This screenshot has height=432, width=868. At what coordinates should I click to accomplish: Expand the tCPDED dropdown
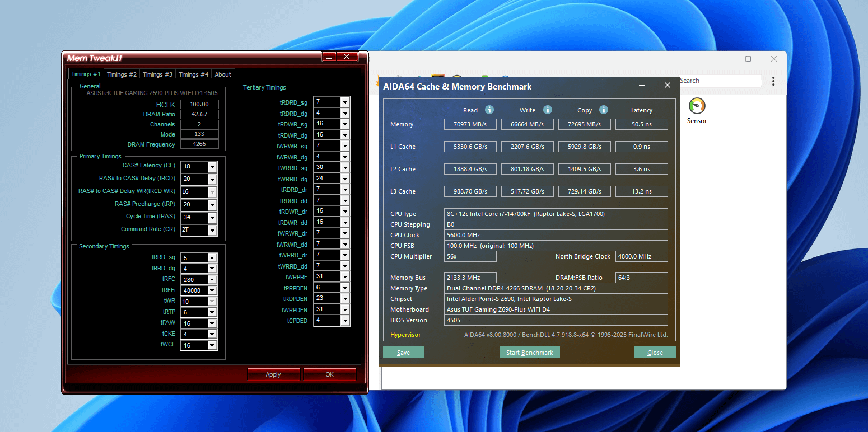(x=345, y=321)
